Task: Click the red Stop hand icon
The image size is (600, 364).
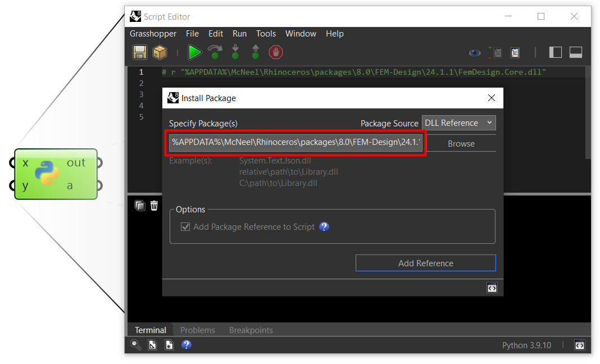Action: pyautogui.click(x=275, y=52)
